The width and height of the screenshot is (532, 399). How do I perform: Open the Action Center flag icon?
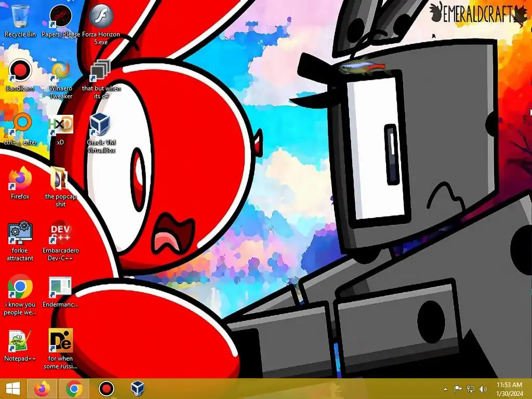click(458, 389)
